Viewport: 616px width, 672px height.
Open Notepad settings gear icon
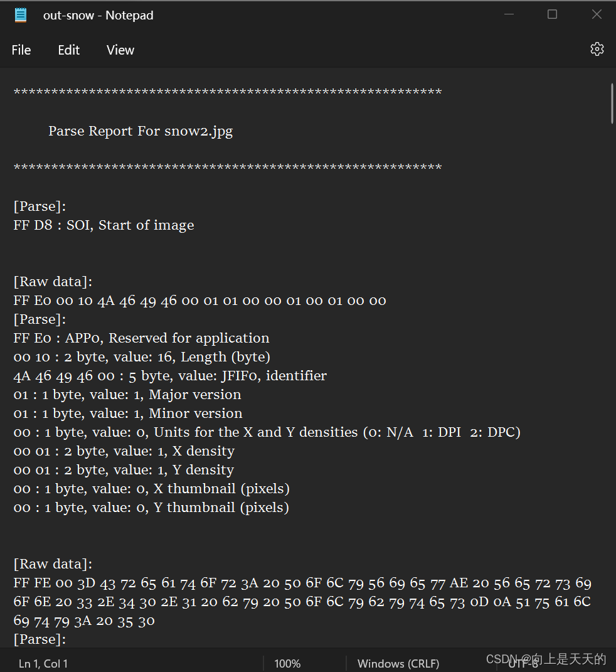pos(597,50)
